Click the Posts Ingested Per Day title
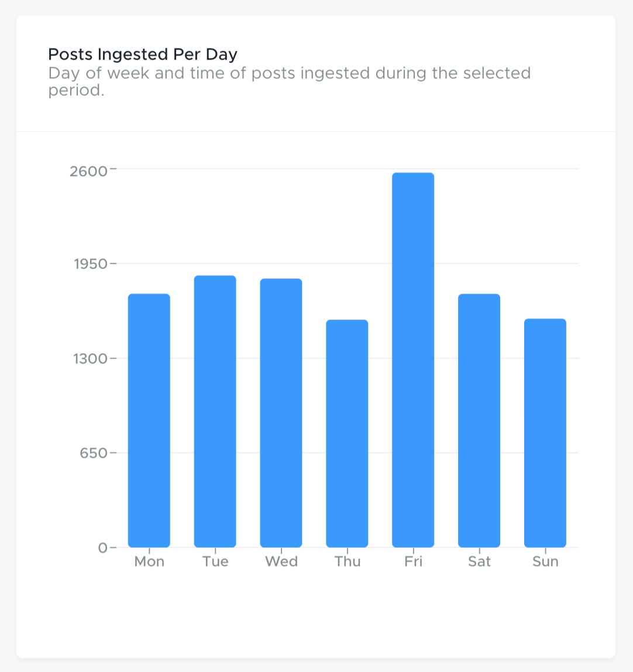Screen dimensions: 633x672 (143, 54)
